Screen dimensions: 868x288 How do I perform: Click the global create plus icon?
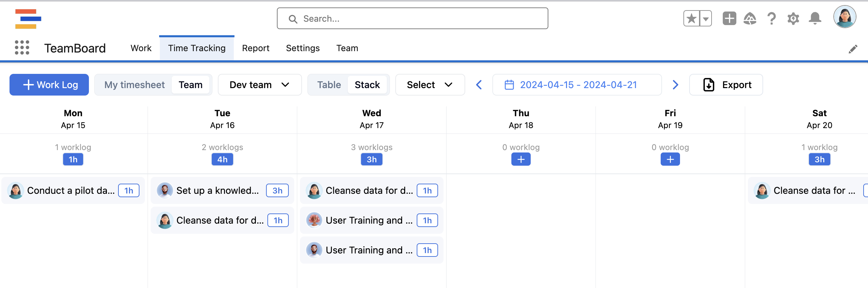tap(729, 19)
